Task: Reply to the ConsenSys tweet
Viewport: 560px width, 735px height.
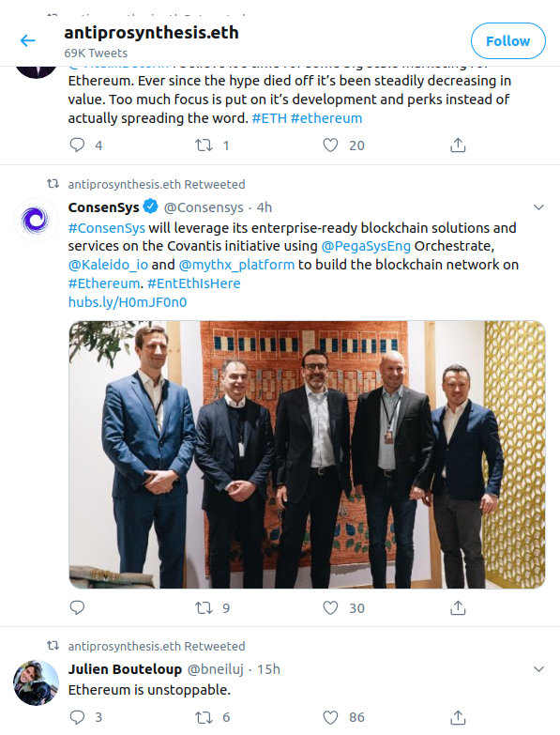Action: click(77, 608)
